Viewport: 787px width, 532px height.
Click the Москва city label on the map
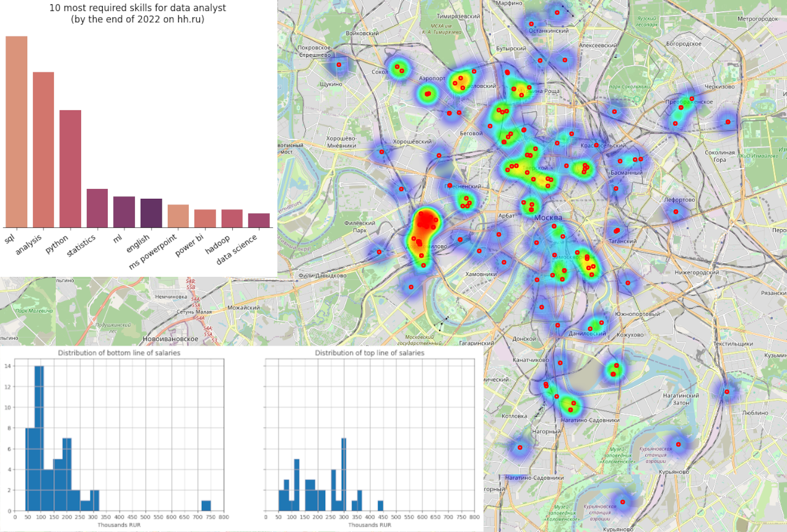(x=547, y=218)
